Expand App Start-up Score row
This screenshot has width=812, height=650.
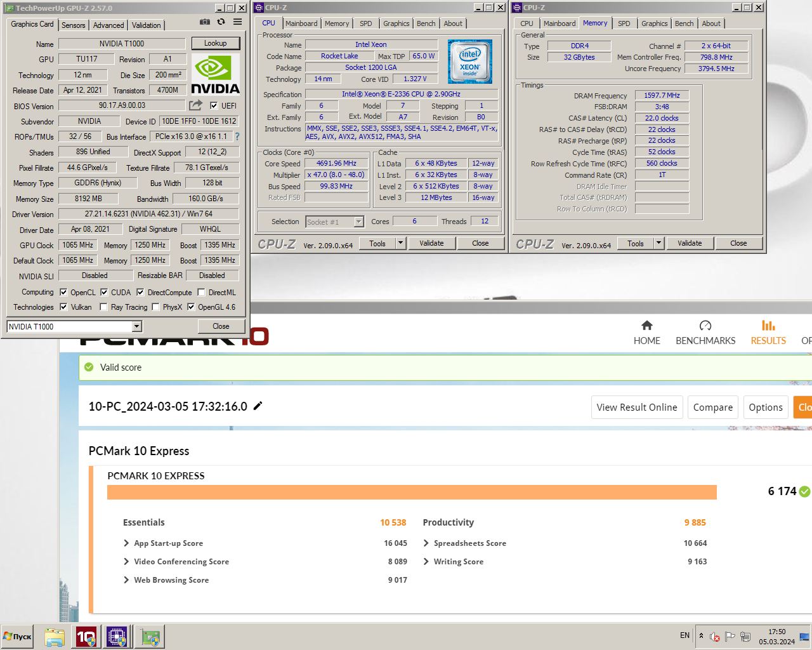pyautogui.click(x=127, y=543)
